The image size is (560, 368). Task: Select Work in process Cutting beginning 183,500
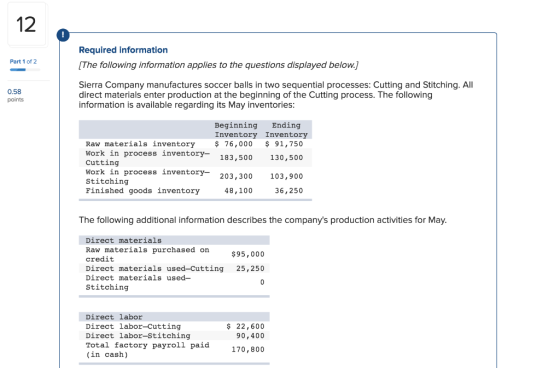[x=236, y=158]
